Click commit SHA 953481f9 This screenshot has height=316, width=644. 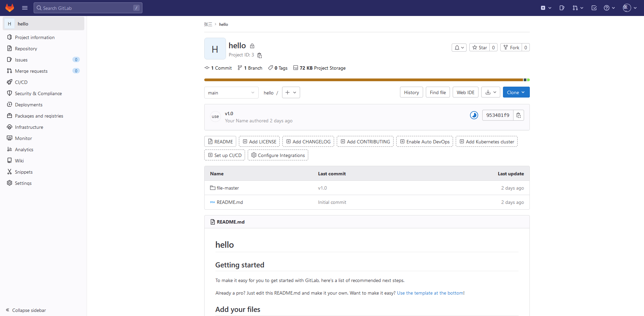point(498,115)
